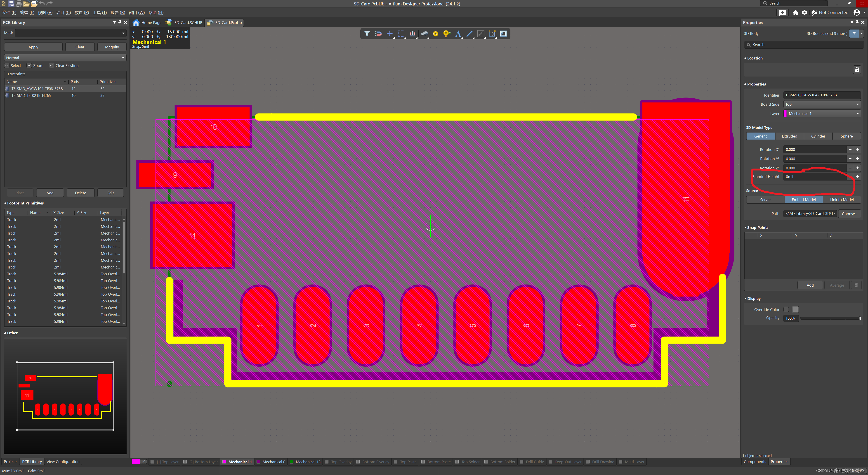Open the 工具 (T) menu
The height and width of the screenshot is (475, 868).
tap(99, 12)
